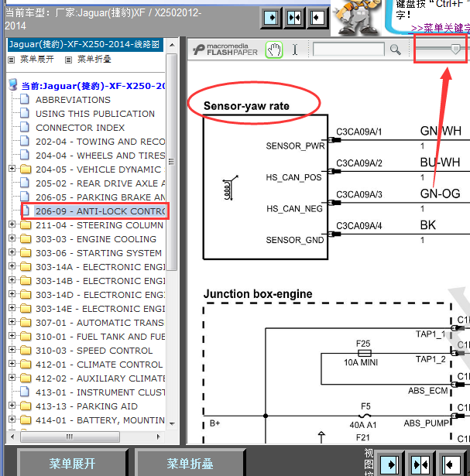Expand the 303-06 STARTING SYSTEM node

click(12, 252)
